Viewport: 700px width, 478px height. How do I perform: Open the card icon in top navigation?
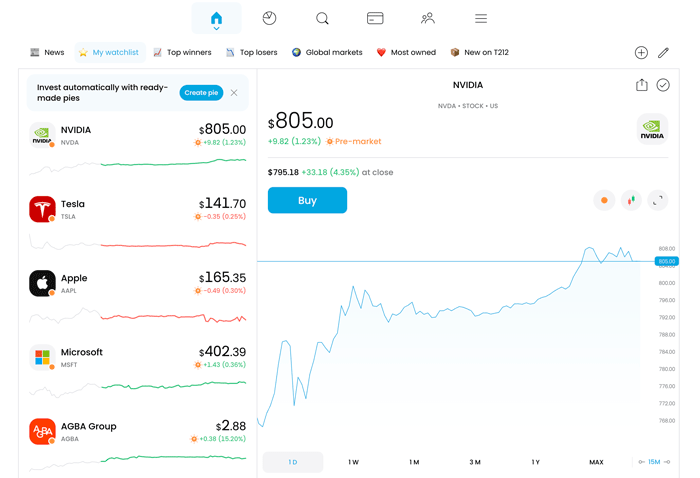coord(375,18)
